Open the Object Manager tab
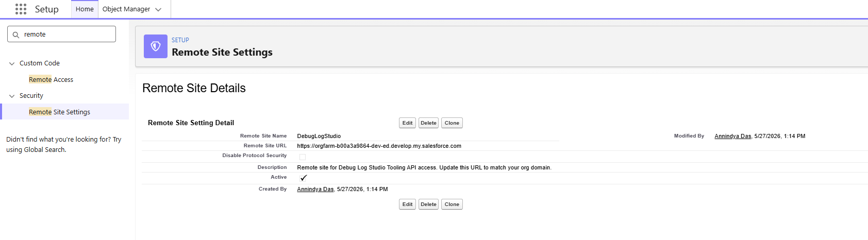 pyautogui.click(x=126, y=9)
